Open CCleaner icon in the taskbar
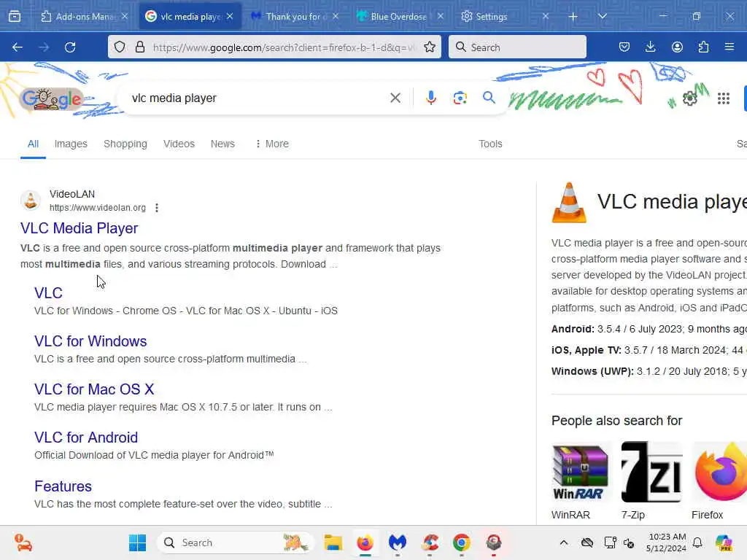Image resolution: width=747 pixels, height=560 pixels. pyautogui.click(x=430, y=542)
